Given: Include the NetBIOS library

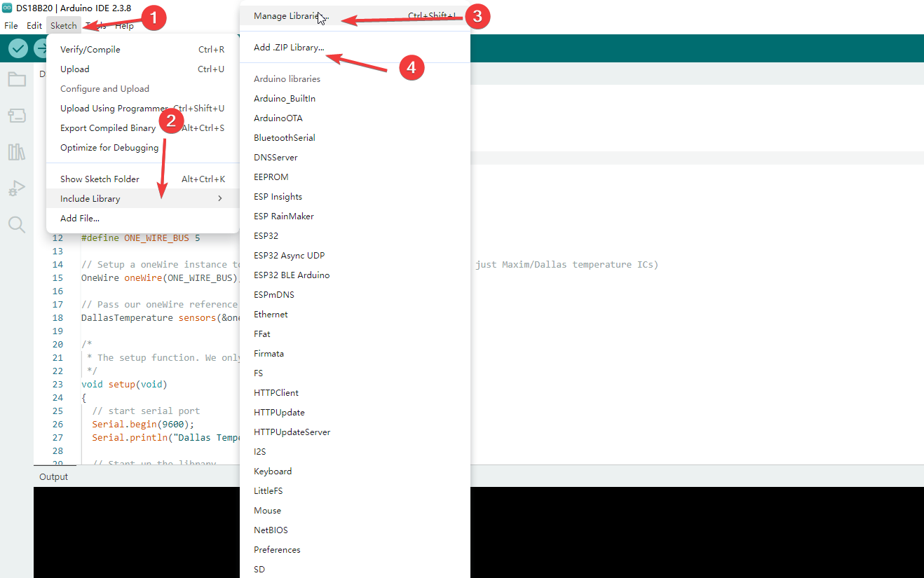Looking at the screenshot, I should 355,530.
